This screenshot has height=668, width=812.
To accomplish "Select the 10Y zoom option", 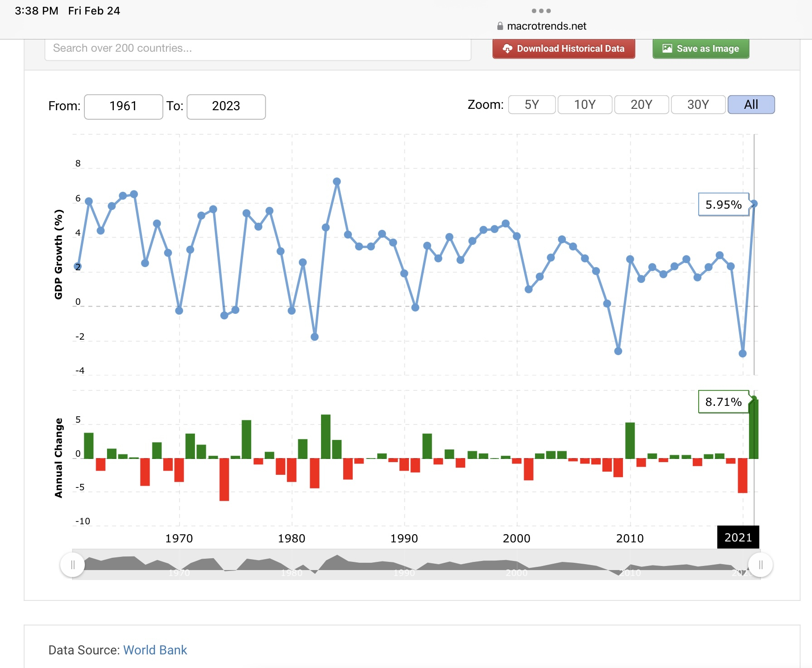I will coord(584,105).
